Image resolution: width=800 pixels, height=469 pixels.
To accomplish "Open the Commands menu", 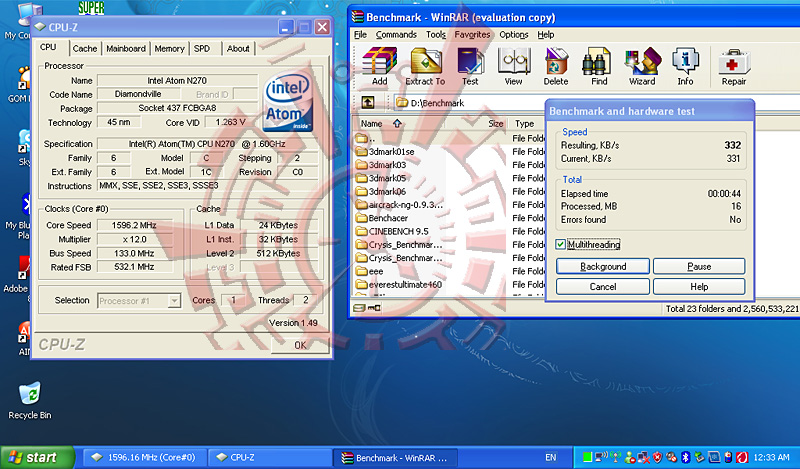I will [x=396, y=35].
